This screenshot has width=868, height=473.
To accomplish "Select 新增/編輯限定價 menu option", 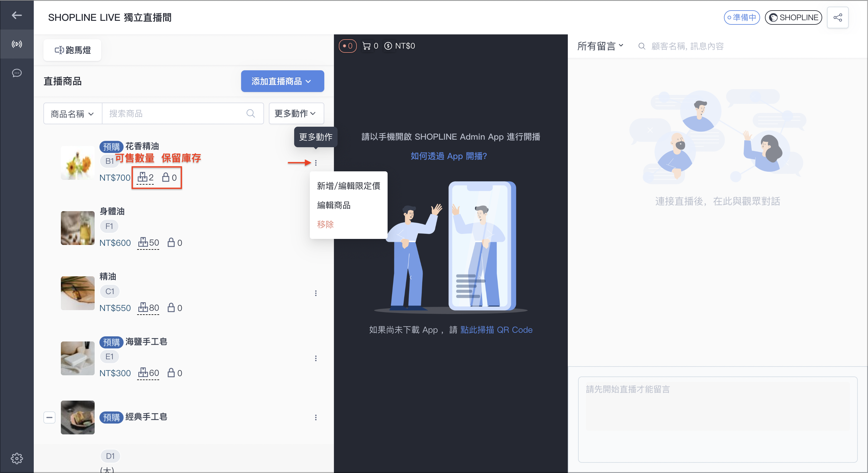I will click(348, 186).
